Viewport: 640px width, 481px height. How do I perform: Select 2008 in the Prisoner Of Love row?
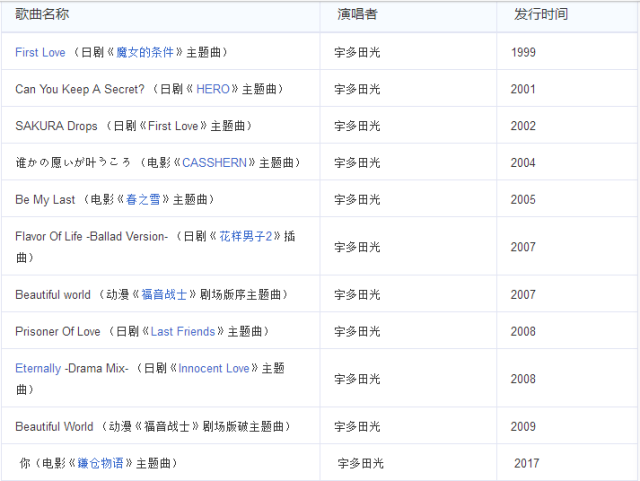pyautogui.click(x=523, y=331)
